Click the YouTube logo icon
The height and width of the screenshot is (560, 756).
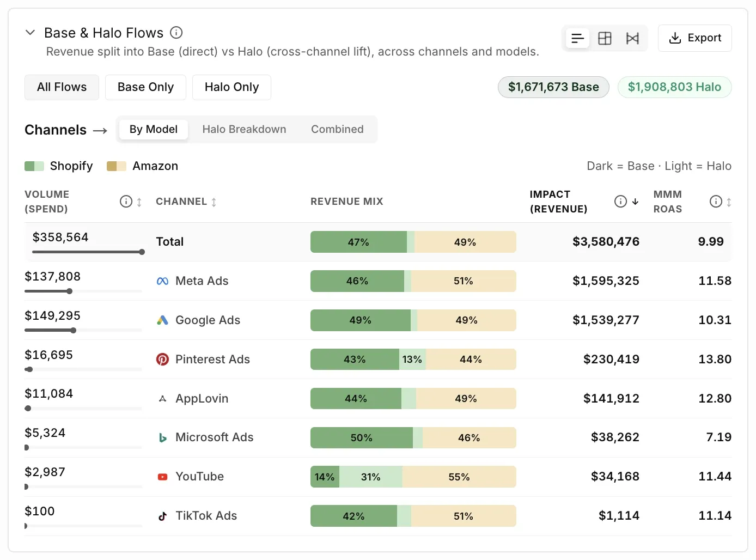[x=162, y=477]
